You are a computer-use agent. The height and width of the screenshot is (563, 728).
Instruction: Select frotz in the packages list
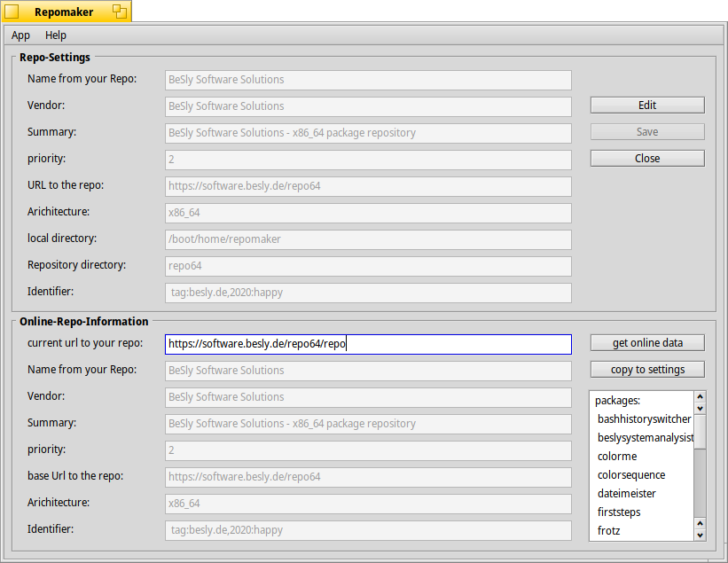tap(608, 531)
